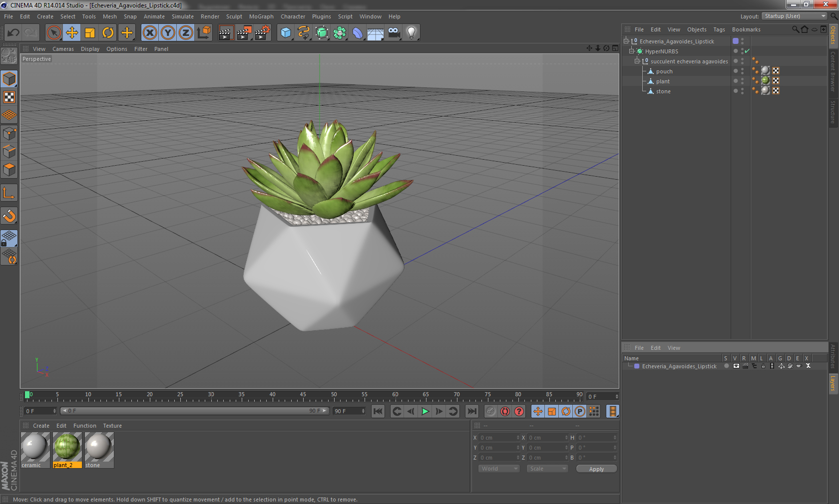Toggle autokeying

coord(505,411)
